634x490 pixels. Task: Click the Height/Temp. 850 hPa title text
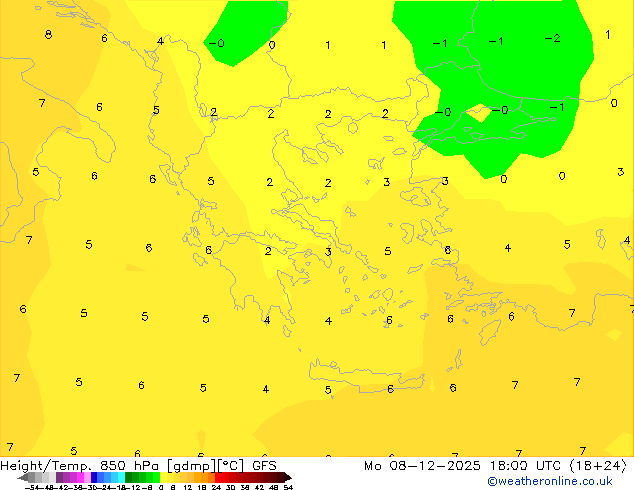coord(79,466)
